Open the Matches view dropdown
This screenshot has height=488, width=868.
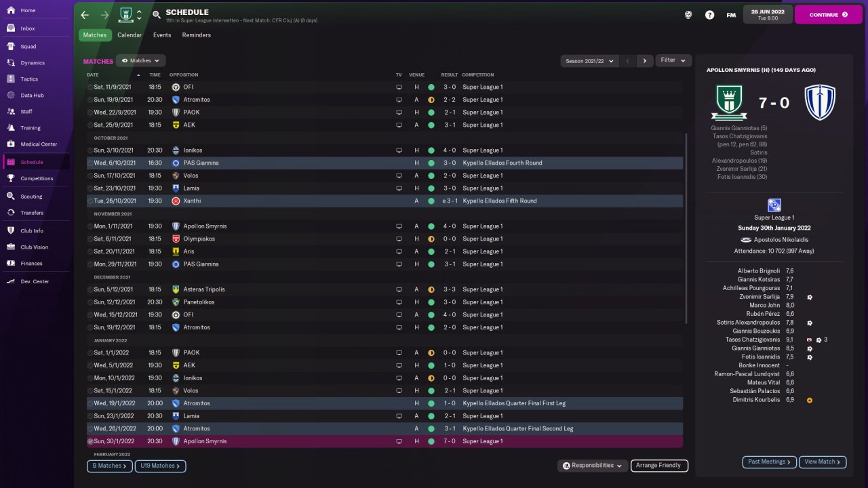pyautogui.click(x=141, y=61)
